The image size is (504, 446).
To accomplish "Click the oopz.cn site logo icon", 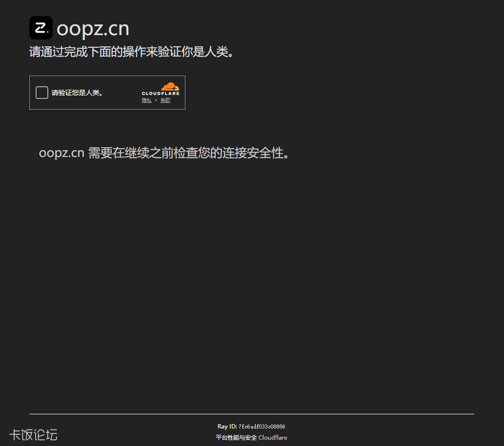I will (41, 28).
